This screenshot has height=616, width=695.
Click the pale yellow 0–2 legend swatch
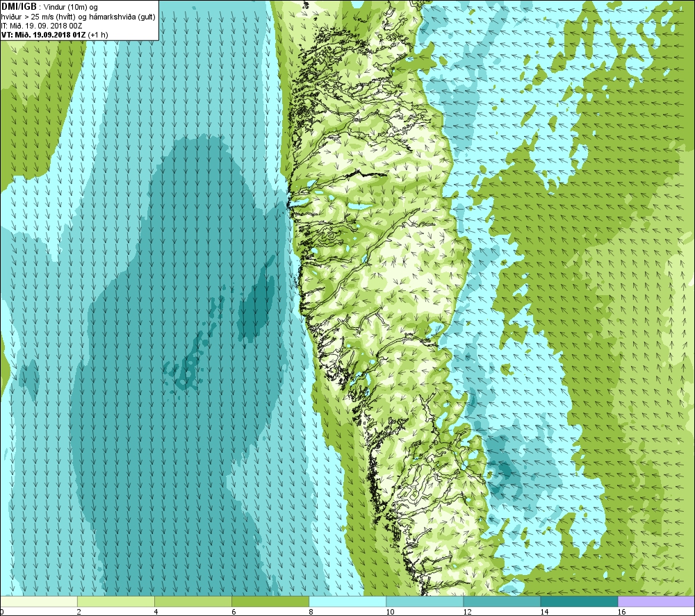point(38,601)
